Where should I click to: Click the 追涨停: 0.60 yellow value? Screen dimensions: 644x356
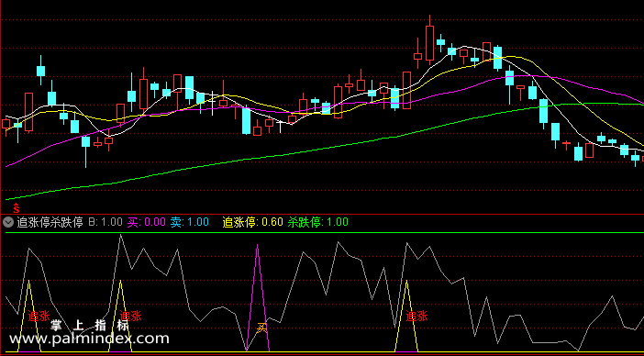point(252,223)
